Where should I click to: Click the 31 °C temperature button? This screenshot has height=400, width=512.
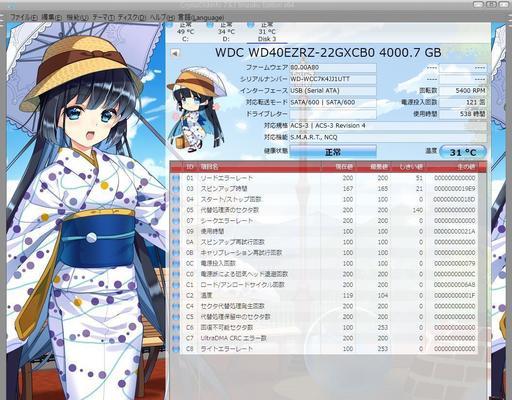click(x=463, y=152)
